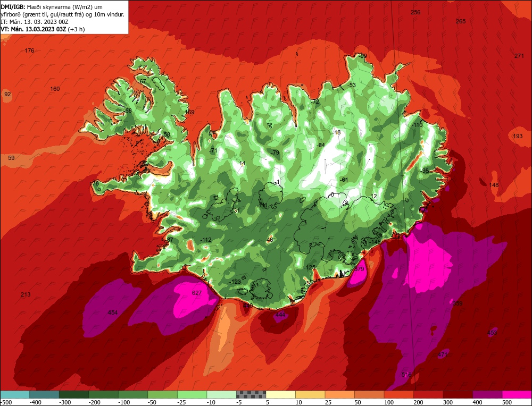Select the -123 value on southern Iceland
Image resolution: width=532 pixels, height=406 pixels.
[x=235, y=282]
